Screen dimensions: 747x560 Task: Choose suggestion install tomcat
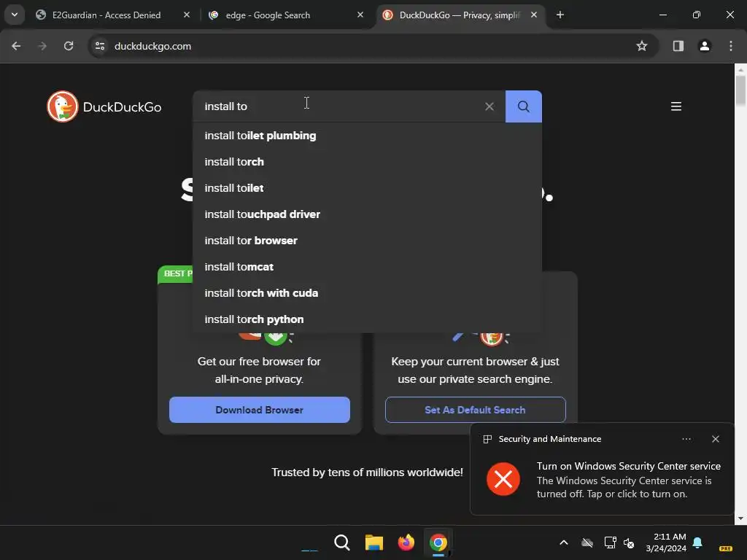click(x=368, y=267)
